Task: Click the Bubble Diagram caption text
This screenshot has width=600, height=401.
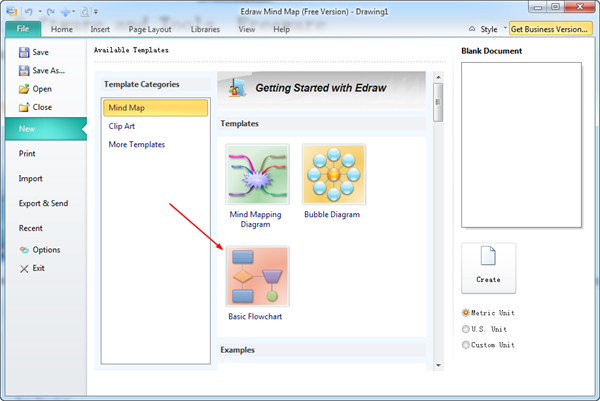Action: point(332,215)
